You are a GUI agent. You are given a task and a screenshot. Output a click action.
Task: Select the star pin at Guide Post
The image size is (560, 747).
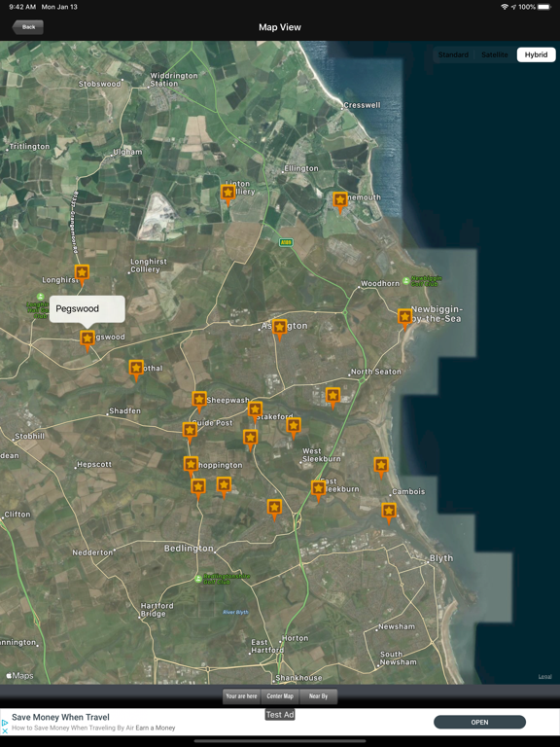tap(190, 432)
